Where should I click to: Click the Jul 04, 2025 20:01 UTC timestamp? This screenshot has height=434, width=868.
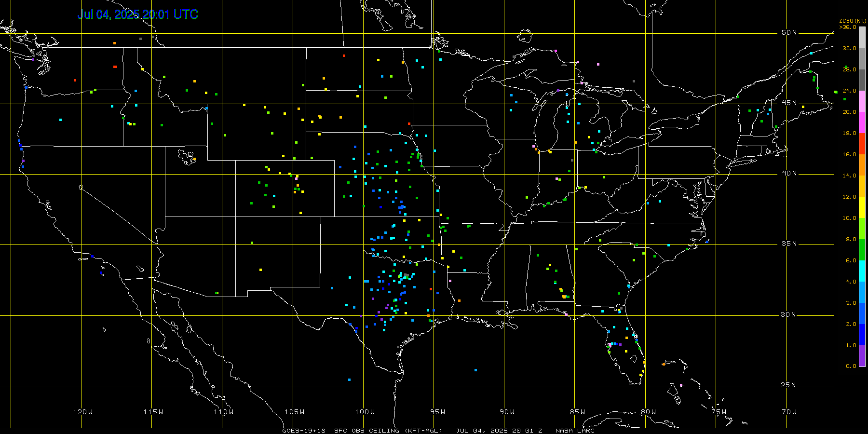point(138,14)
